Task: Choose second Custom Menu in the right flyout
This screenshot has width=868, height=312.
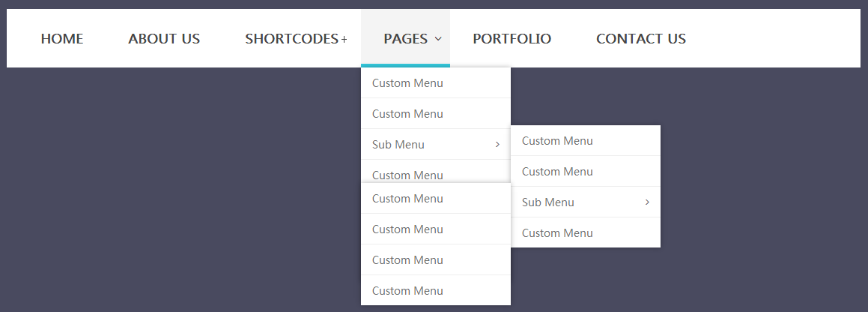Action: click(557, 172)
